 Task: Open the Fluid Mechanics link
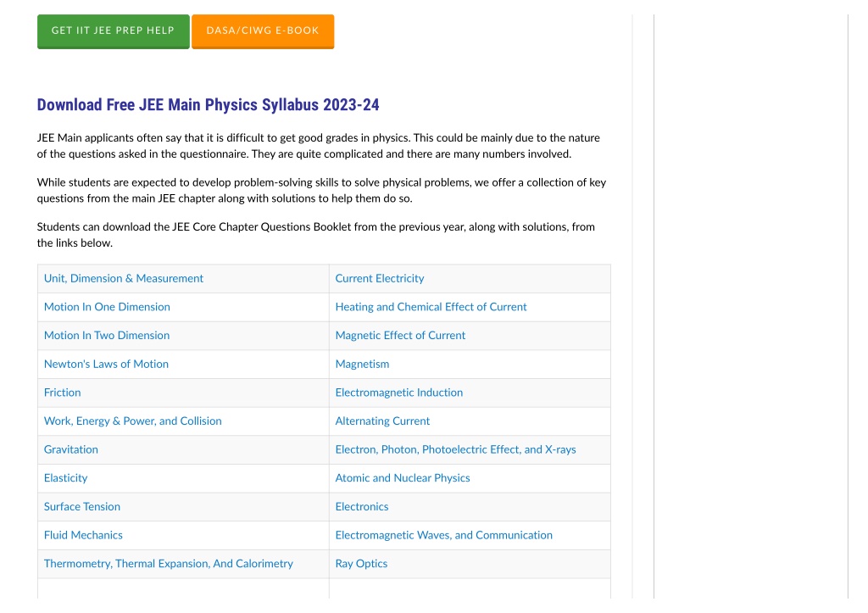click(x=83, y=535)
